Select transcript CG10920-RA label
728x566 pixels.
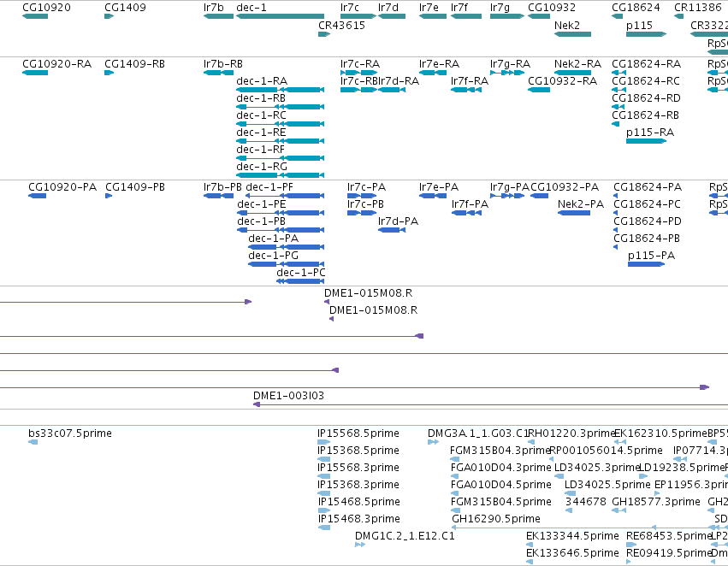coord(56,63)
